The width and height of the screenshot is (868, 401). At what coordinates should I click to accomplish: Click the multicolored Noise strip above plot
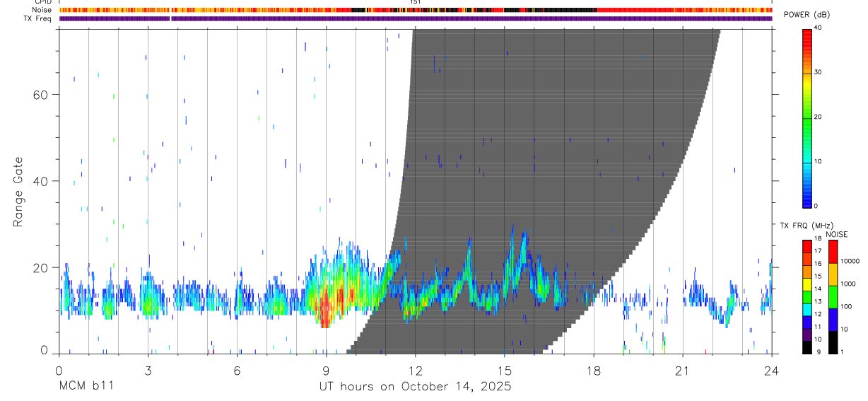point(416,10)
